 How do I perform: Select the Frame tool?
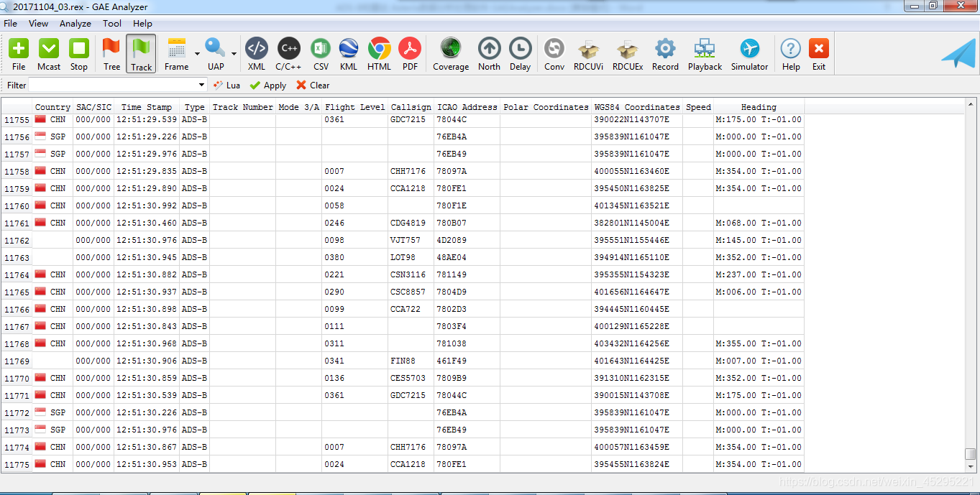coord(176,55)
